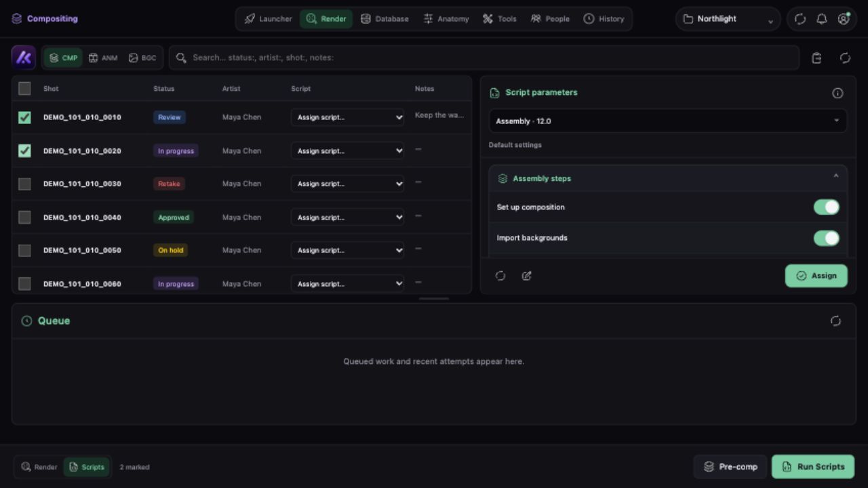Refresh the Queue panel
868x488 pixels.
(x=835, y=321)
